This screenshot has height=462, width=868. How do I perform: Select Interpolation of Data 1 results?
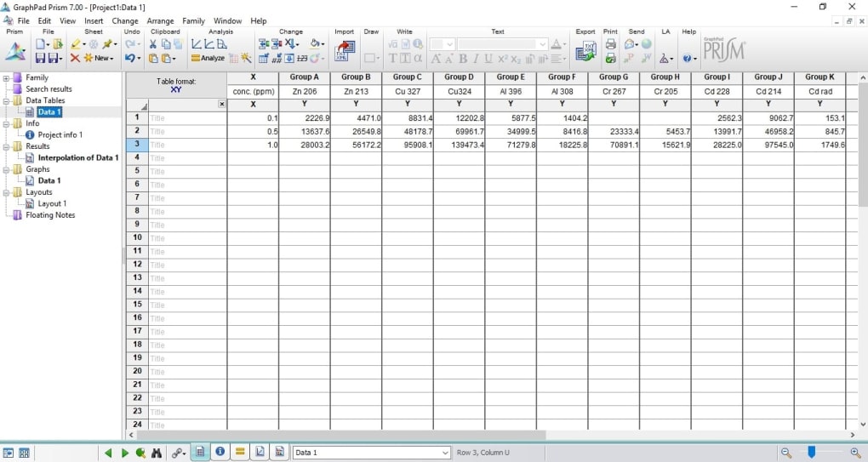[78, 157]
